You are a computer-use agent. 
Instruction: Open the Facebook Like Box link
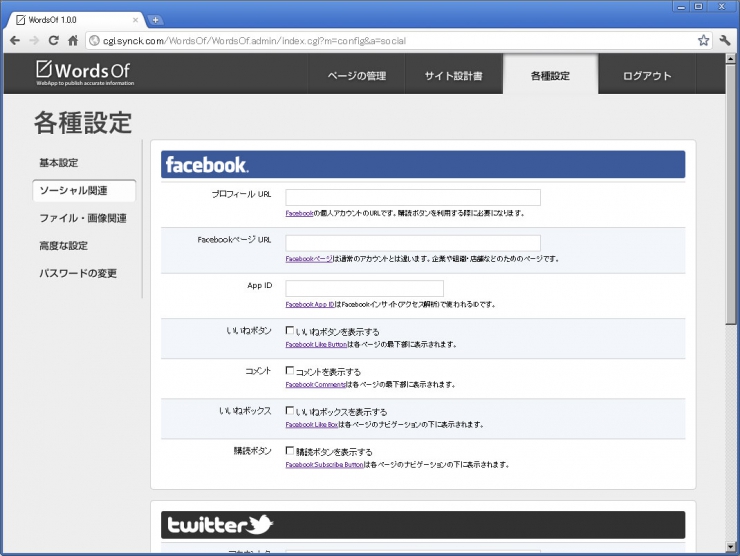tap(312, 425)
